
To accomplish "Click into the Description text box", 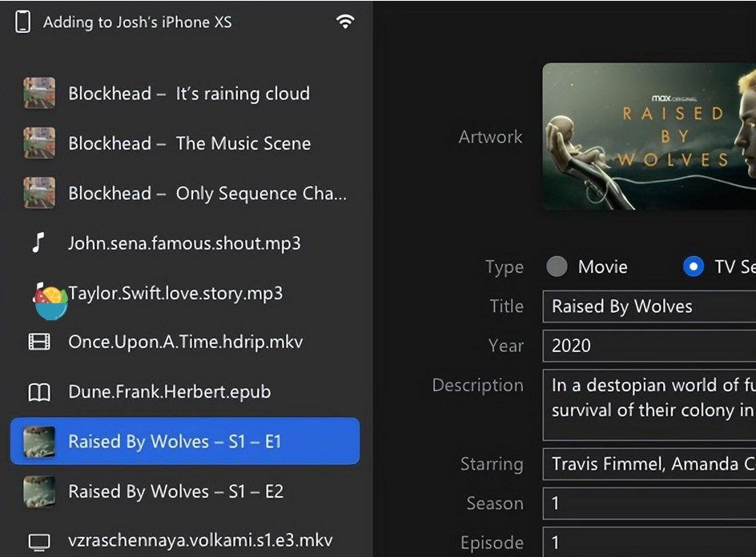I will click(649, 404).
